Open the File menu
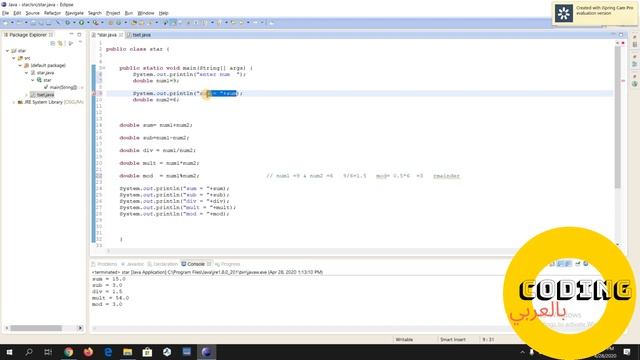Screen dimensions: 640x360 [5, 13]
